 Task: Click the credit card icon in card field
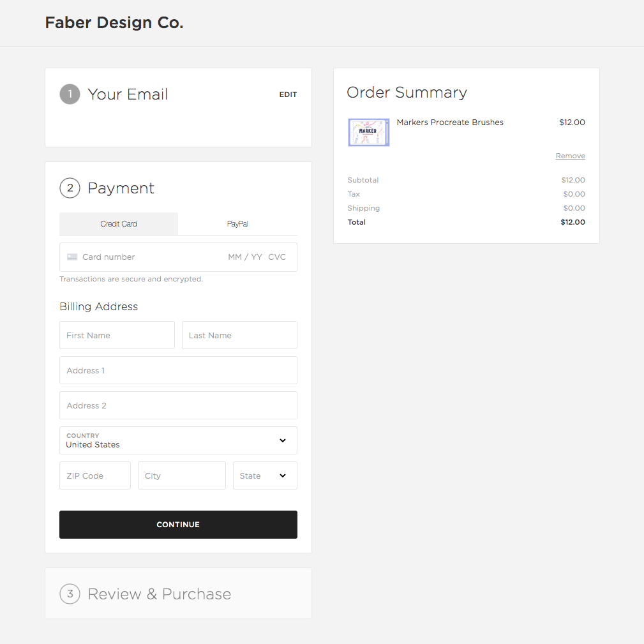[72, 257]
